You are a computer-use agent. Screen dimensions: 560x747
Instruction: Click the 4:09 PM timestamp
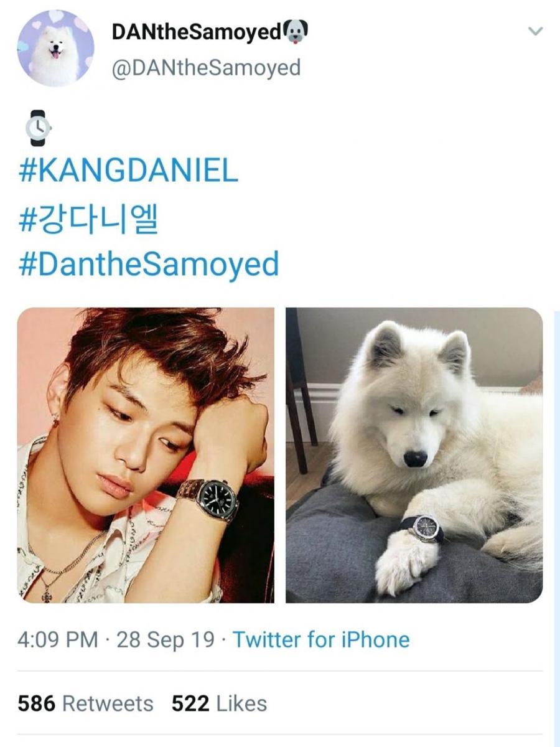58,640
